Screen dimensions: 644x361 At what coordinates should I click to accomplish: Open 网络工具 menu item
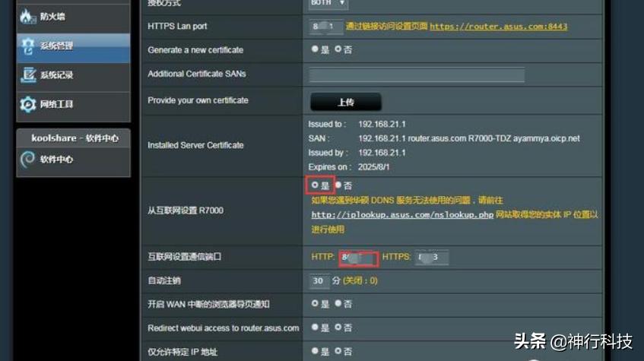coord(73,106)
